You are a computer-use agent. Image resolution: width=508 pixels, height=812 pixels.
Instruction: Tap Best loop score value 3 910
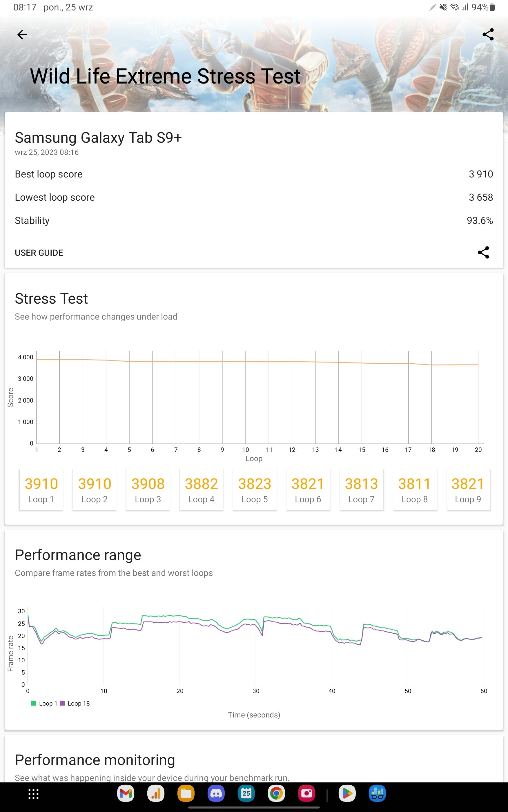481,174
